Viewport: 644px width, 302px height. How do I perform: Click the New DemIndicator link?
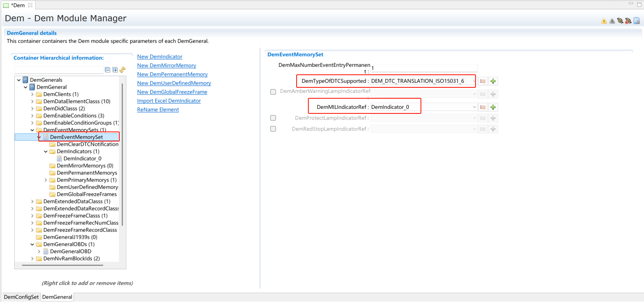[160, 57]
